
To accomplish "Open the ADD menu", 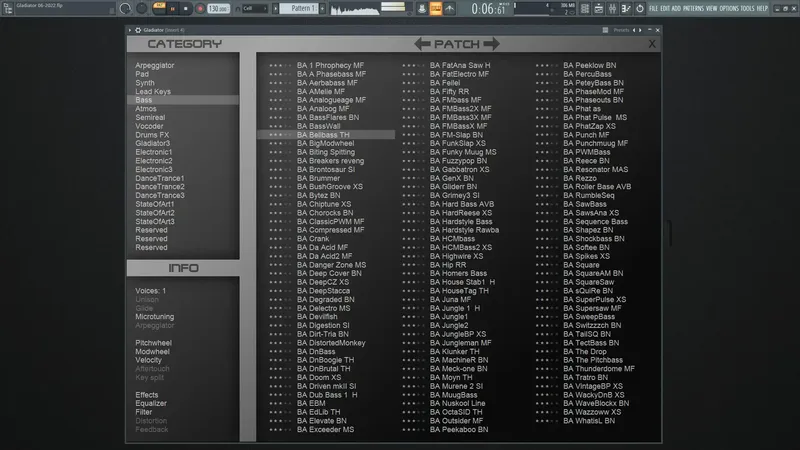I will pos(676,9).
